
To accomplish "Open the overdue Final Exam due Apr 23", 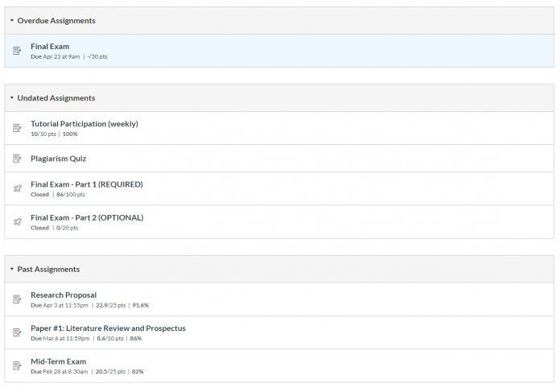I will coord(50,47).
